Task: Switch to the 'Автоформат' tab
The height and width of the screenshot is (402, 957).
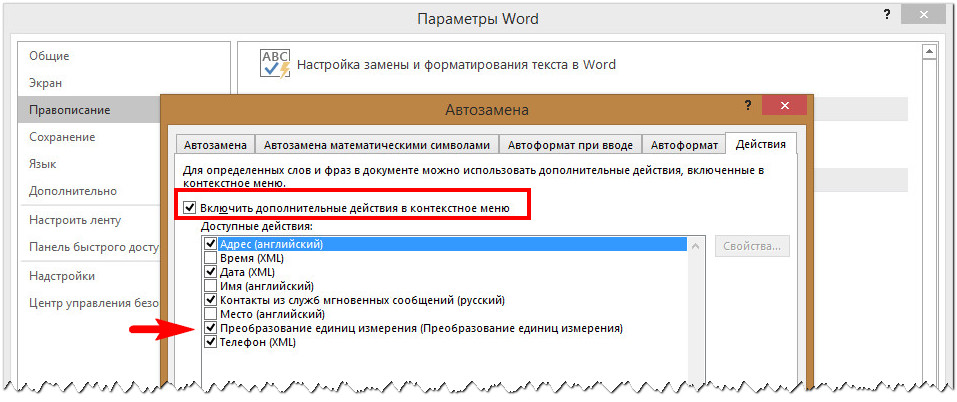Action: tap(684, 145)
